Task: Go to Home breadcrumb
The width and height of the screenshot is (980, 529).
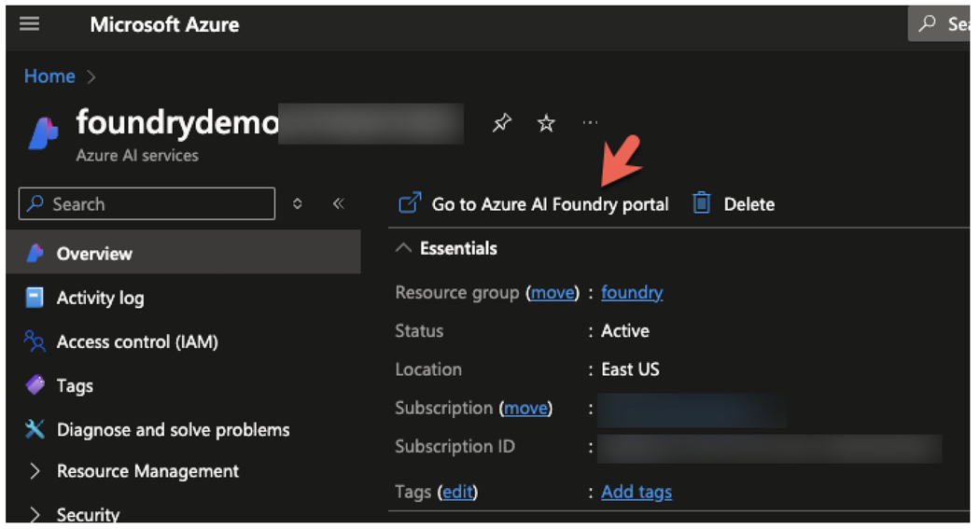Action: 49,77
